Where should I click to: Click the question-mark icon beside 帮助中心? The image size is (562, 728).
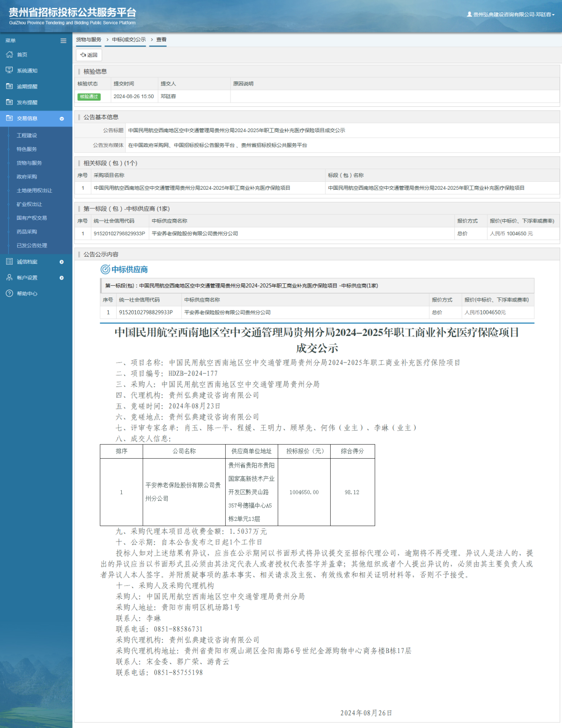coord(9,293)
